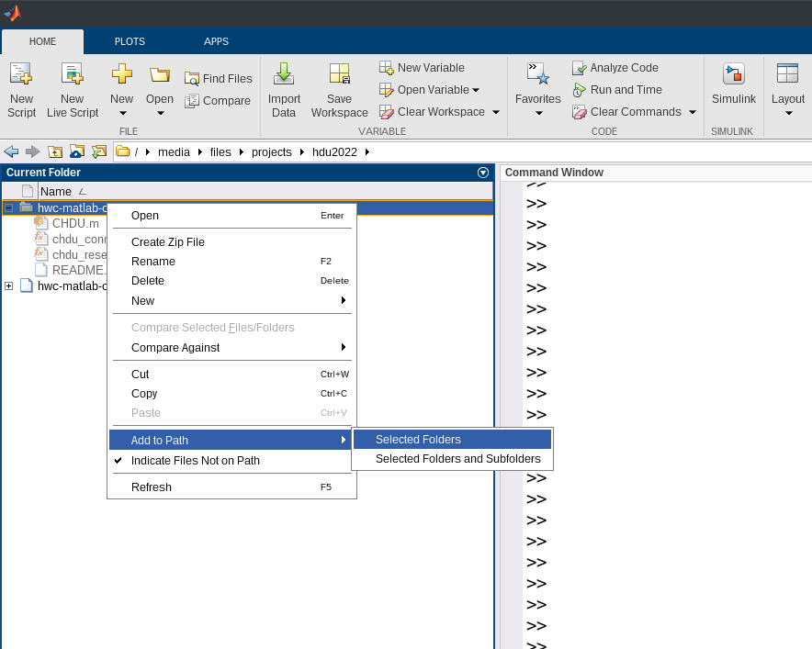
Task: Click the Import Data icon
Action: click(284, 75)
